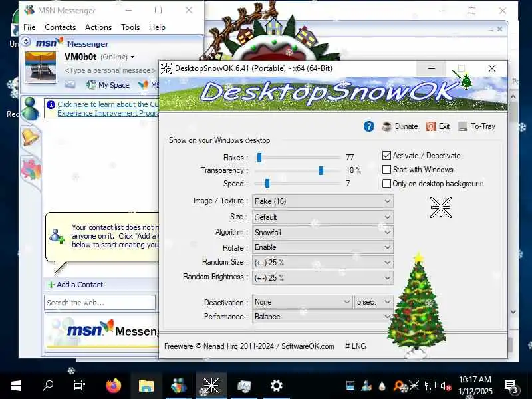532x399 pixels.
Task: Click the background window's scroll-down arrow
Action: tap(513, 312)
